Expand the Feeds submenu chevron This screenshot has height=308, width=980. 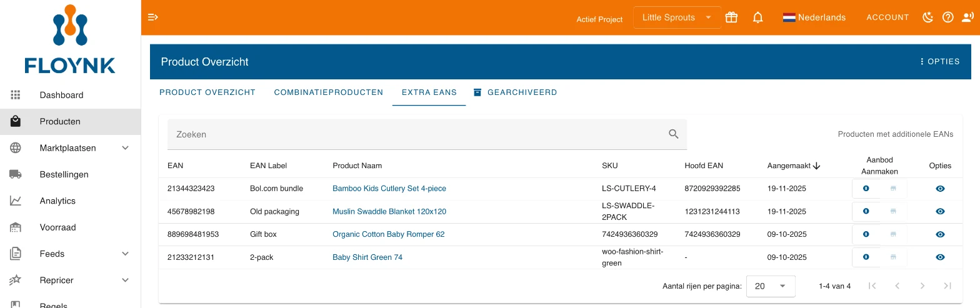[x=125, y=254]
